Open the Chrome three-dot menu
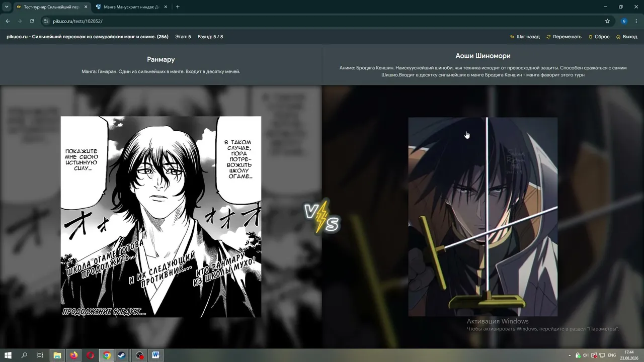The width and height of the screenshot is (644, 362). pos(636,21)
